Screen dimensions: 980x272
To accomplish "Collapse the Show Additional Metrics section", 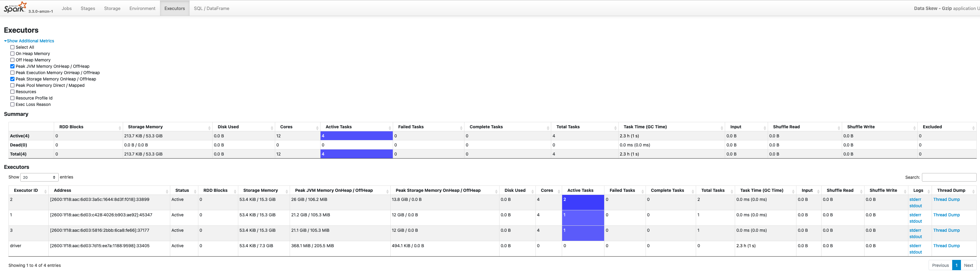I will click(29, 41).
